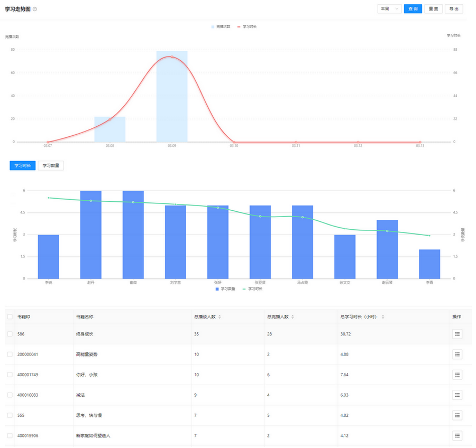The height and width of the screenshot is (448, 476).
Task: Toggle the select-all checkbox in table header
Action: click(x=10, y=317)
